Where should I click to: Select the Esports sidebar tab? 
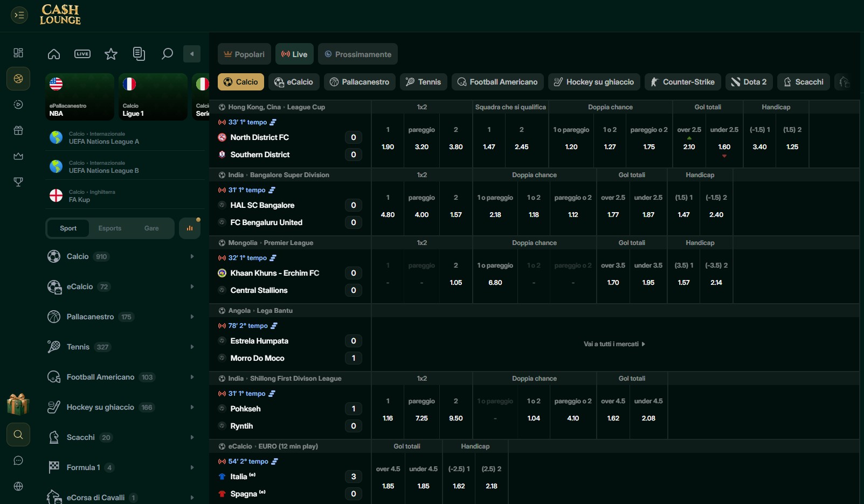coord(110,228)
